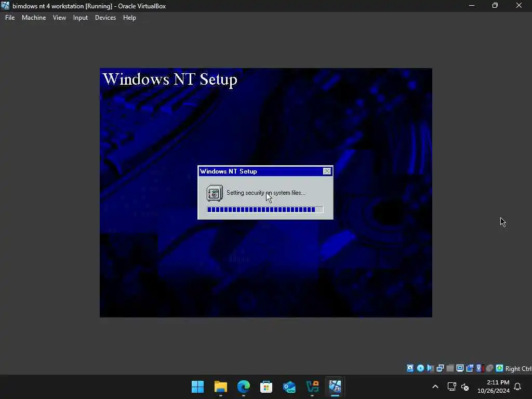Close the VirtualBox VM window

click(x=519, y=6)
